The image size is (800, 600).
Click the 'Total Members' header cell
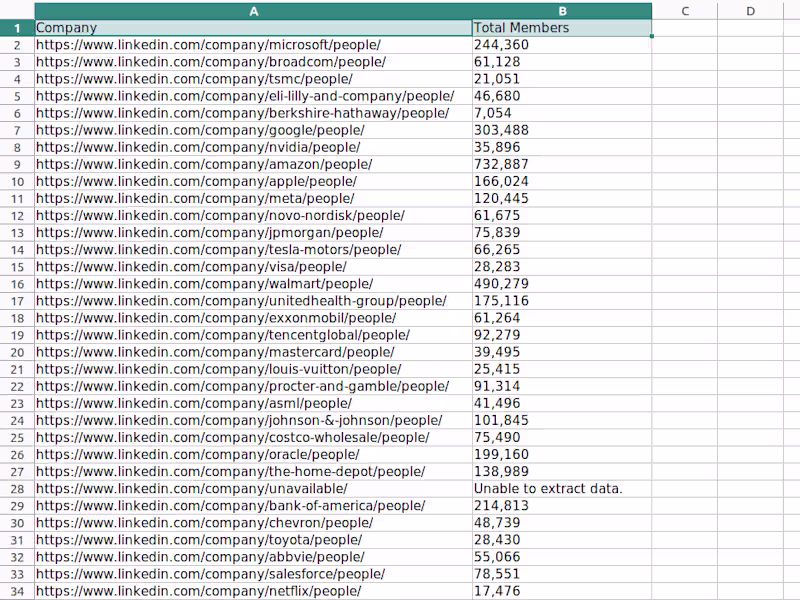tap(562, 28)
